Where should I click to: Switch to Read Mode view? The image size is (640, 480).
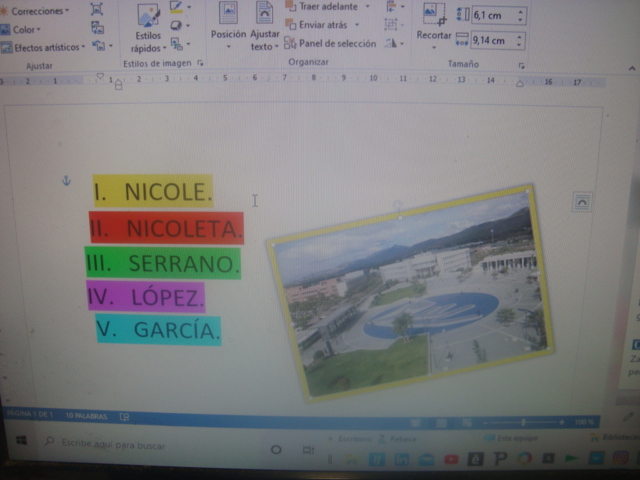point(416,422)
